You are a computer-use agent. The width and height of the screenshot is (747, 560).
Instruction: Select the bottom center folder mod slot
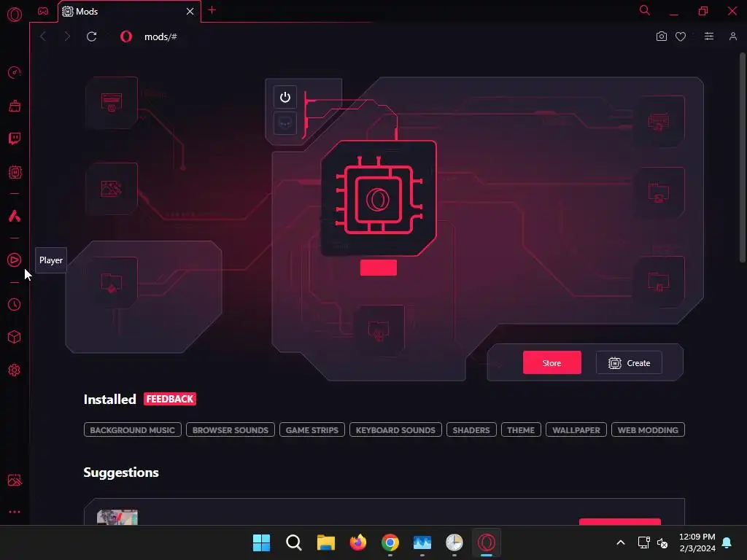pyautogui.click(x=379, y=330)
